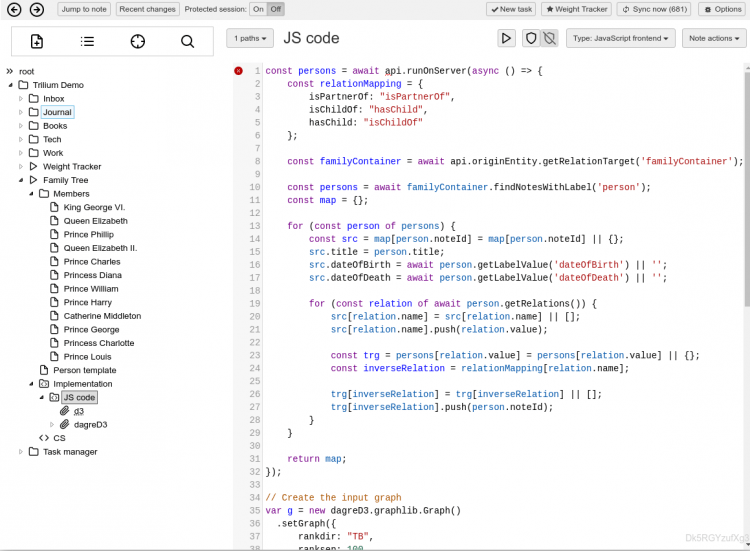
Task: Click the back navigation arrow
Action: (13, 9)
